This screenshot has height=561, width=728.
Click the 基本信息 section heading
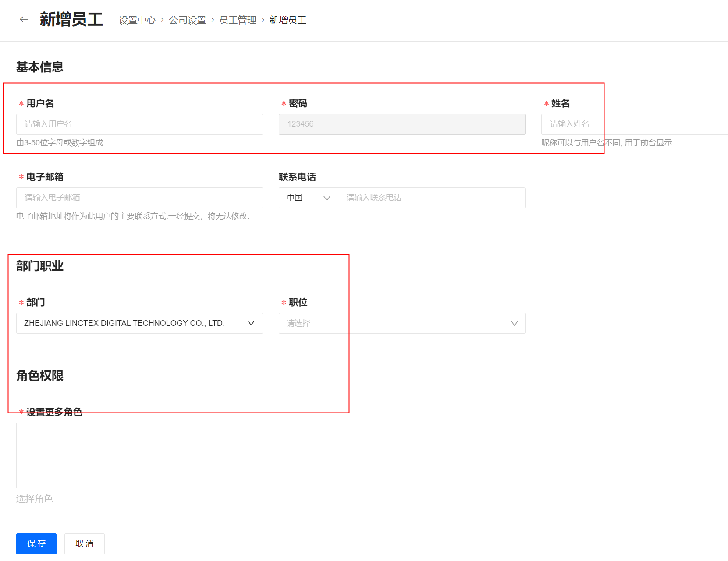(x=40, y=67)
